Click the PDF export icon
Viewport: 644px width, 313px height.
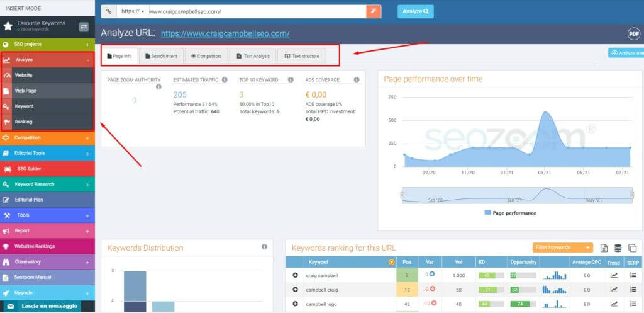pyautogui.click(x=633, y=34)
